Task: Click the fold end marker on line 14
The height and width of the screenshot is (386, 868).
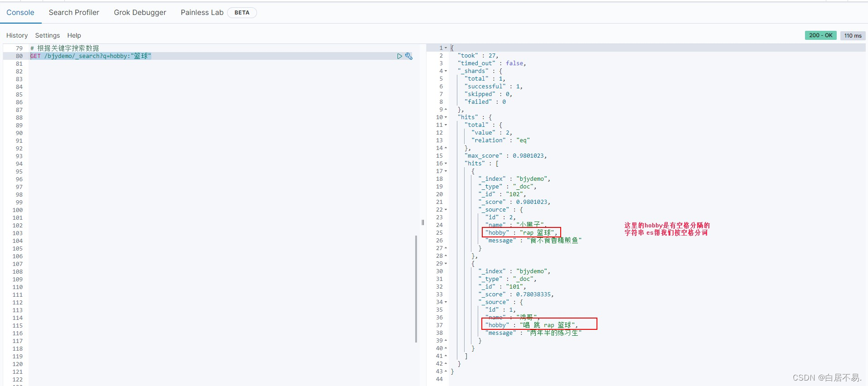Action: pos(446,148)
